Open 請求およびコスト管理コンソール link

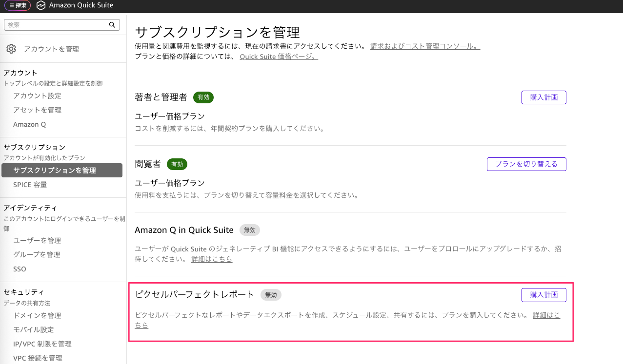click(425, 46)
